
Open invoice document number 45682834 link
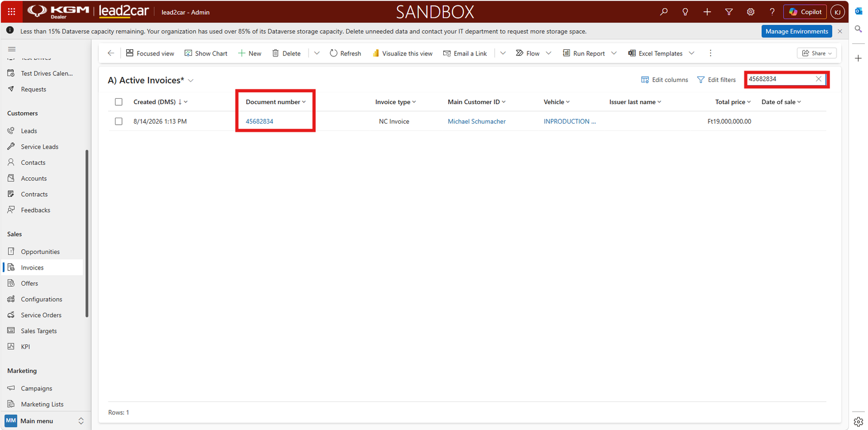259,121
